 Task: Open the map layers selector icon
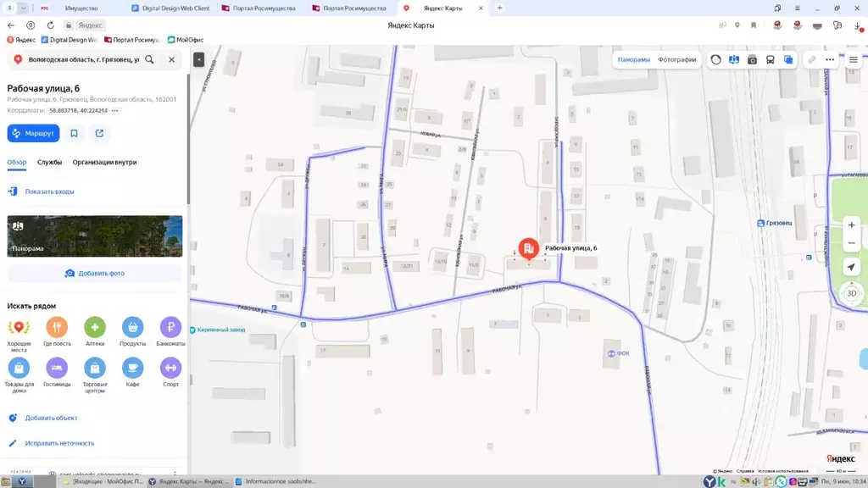point(788,60)
